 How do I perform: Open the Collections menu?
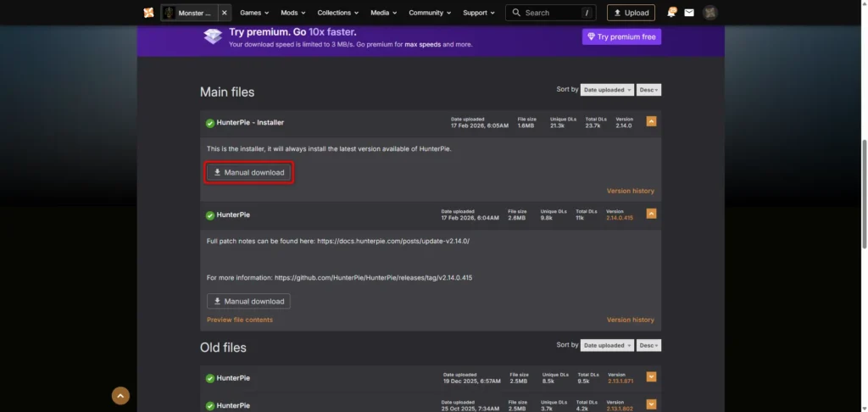pos(337,13)
